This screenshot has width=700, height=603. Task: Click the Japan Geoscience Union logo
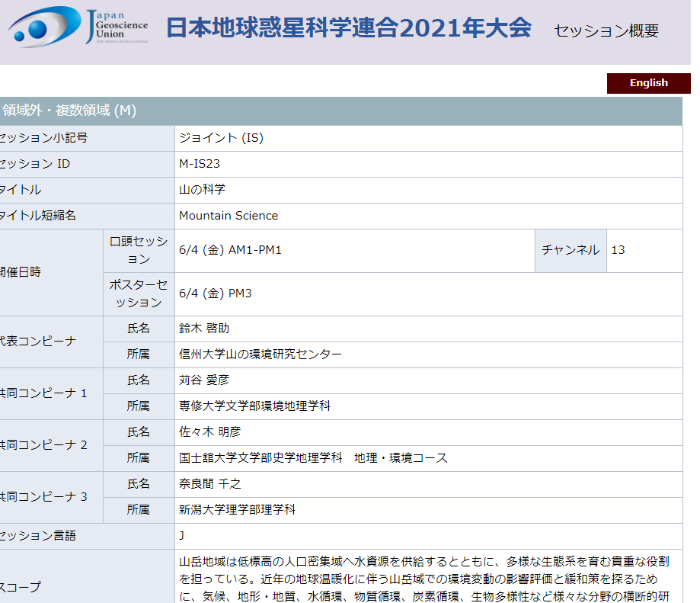(x=78, y=27)
